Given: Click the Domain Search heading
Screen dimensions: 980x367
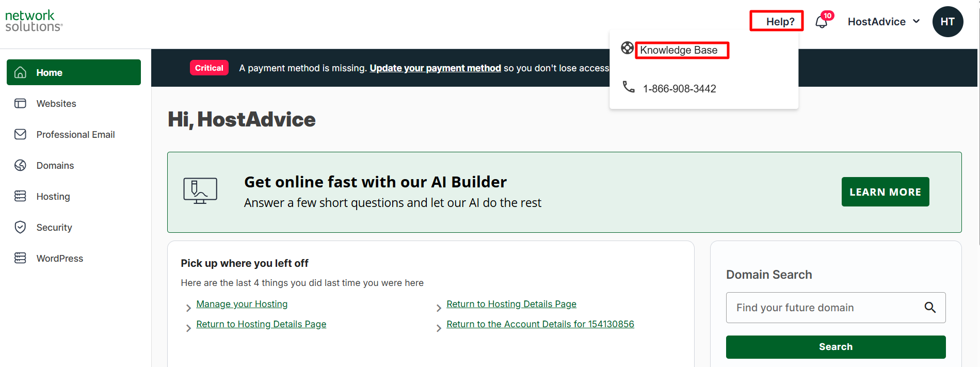Looking at the screenshot, I should (769, 275).
